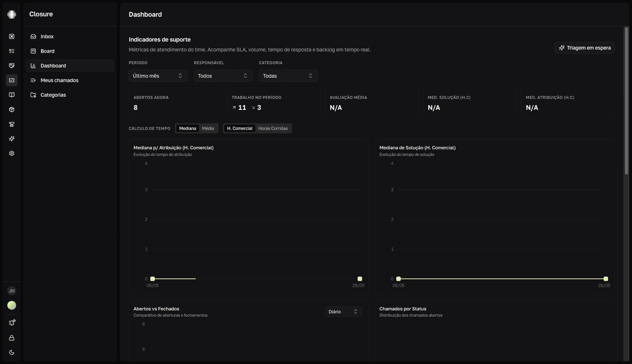This screenshot has width=632, height=364.
Task: Click the striped Closure logo icon
Action: point(12,15)
